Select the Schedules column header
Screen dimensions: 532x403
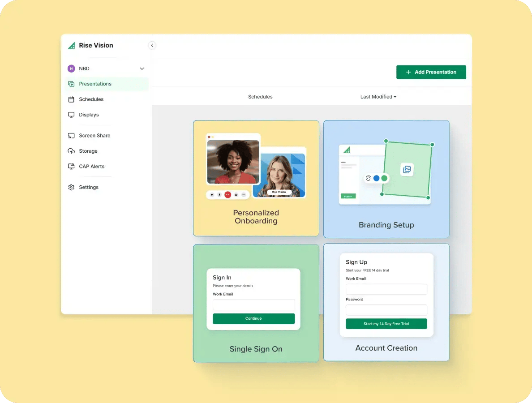click(x=260, y=97)
